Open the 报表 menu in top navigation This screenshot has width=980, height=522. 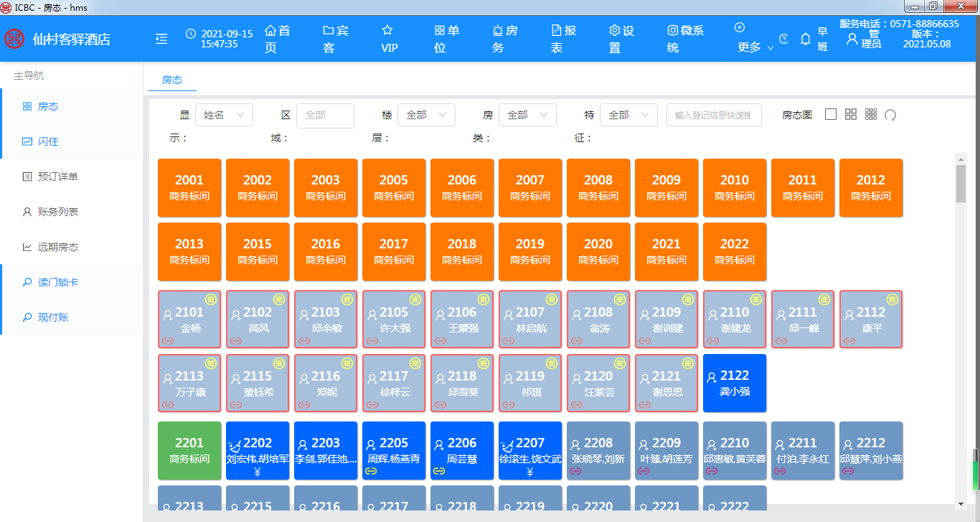click(563, 39)
